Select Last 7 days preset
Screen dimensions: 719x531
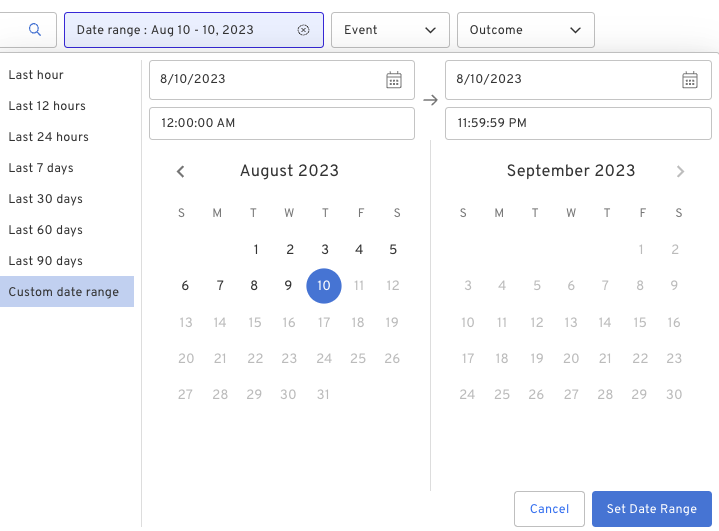[41, 168]
